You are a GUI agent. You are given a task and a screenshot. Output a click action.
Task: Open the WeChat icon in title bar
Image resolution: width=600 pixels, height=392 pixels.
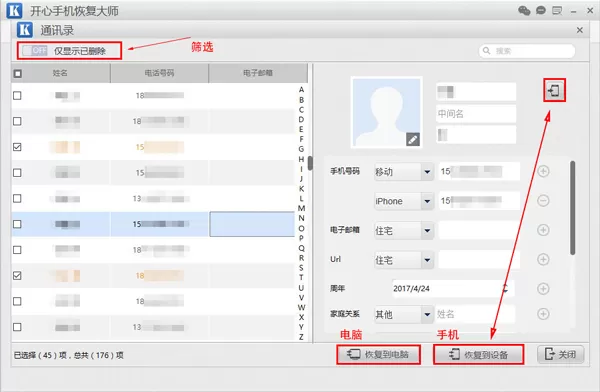524,10
